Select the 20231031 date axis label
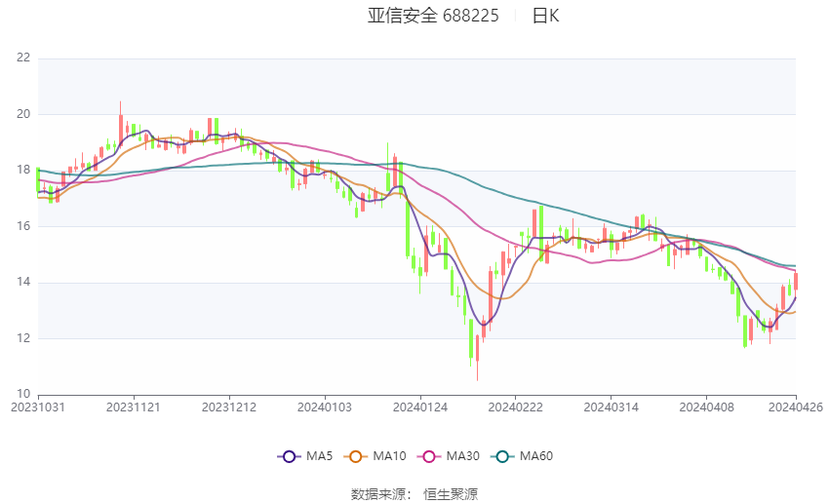829x504 pixels. coord(38,407)
